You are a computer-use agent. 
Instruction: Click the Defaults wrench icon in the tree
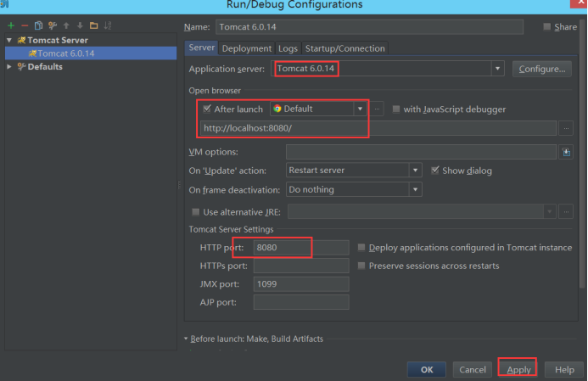click(21, 67)
